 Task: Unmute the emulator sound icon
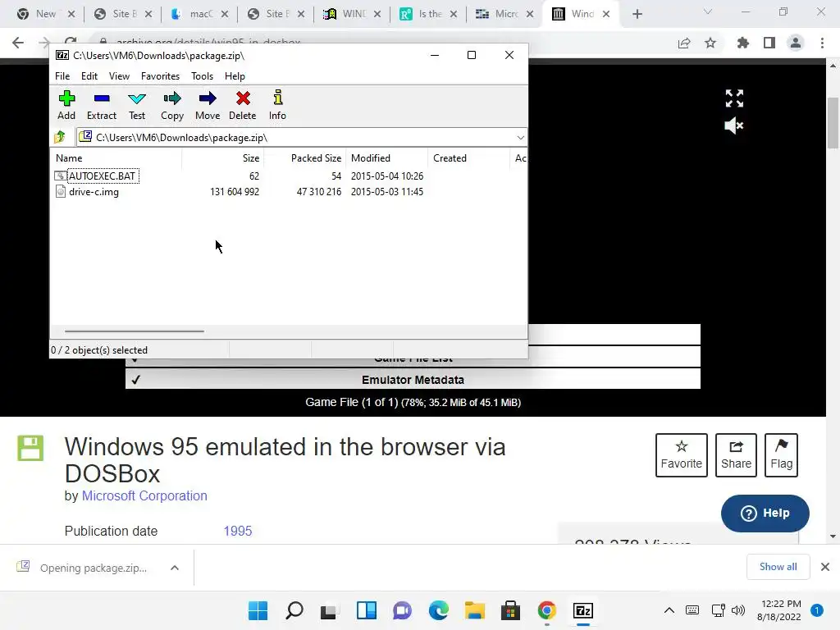coord(734,126)
